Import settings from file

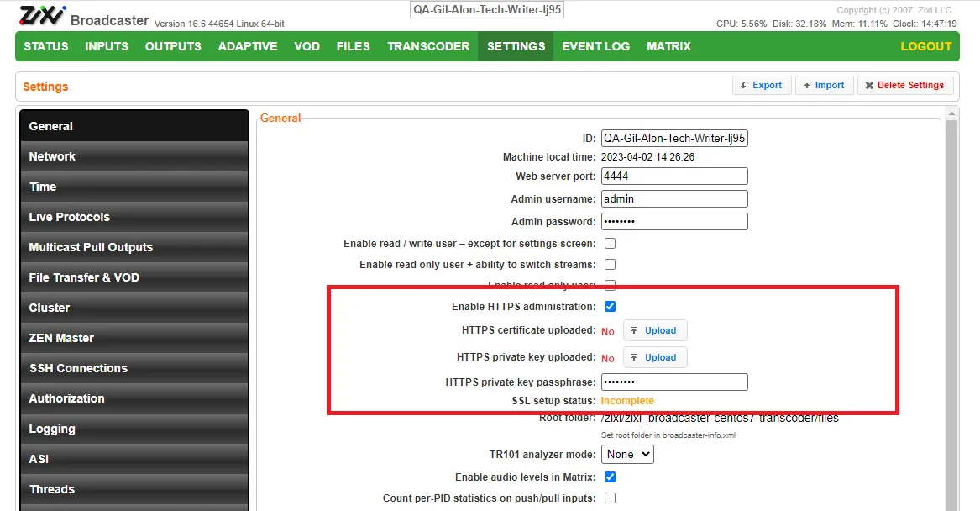click(825, 85)
